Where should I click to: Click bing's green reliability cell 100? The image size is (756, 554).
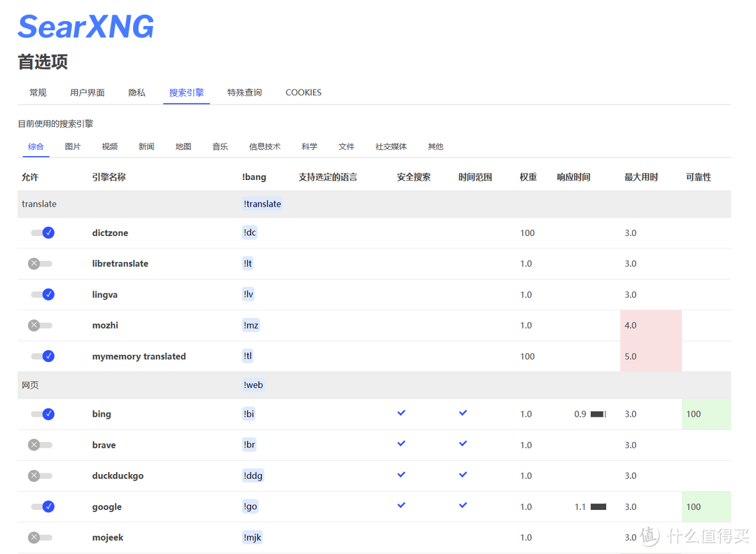(x=706, y=414)
